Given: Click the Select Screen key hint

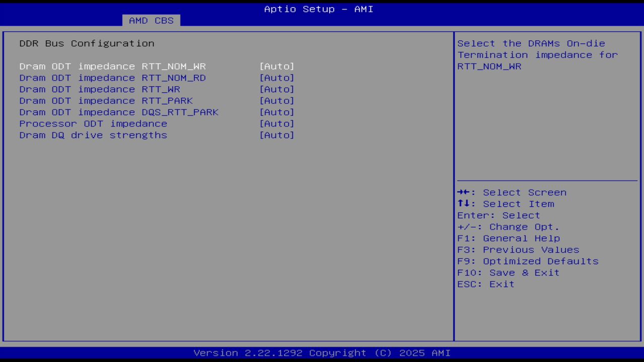Looking at the screenshot, I should pyautogui.click(x=512, y=193).
